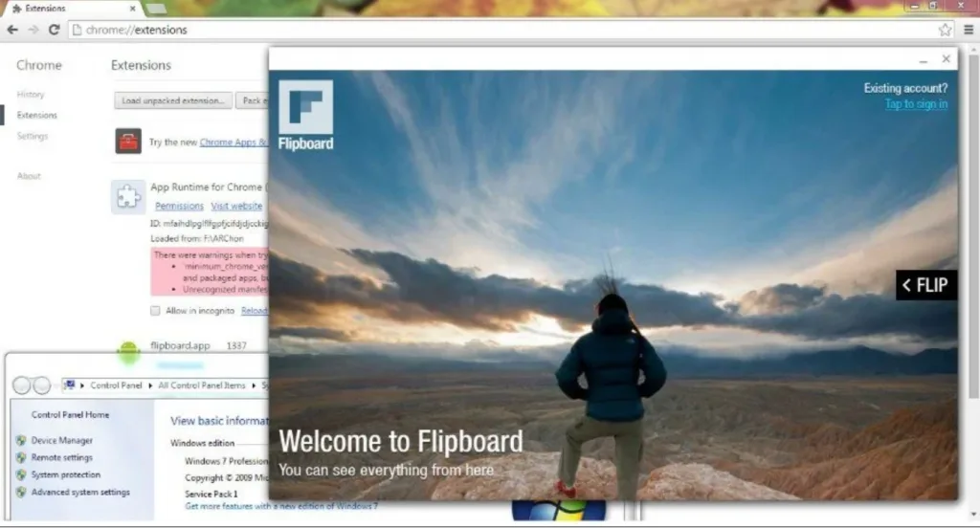Click the Load unpacked extension button
The width and height of the screenshot is (980, 528).
coord(173,100)
